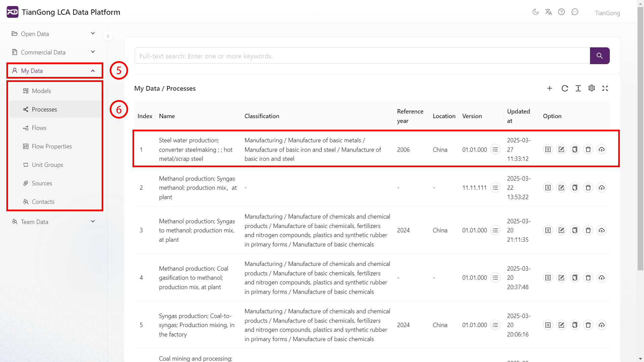Delete the Methanol production version 11.11.111 row
This screenshot has width=644, height=362.
point(588,188)
